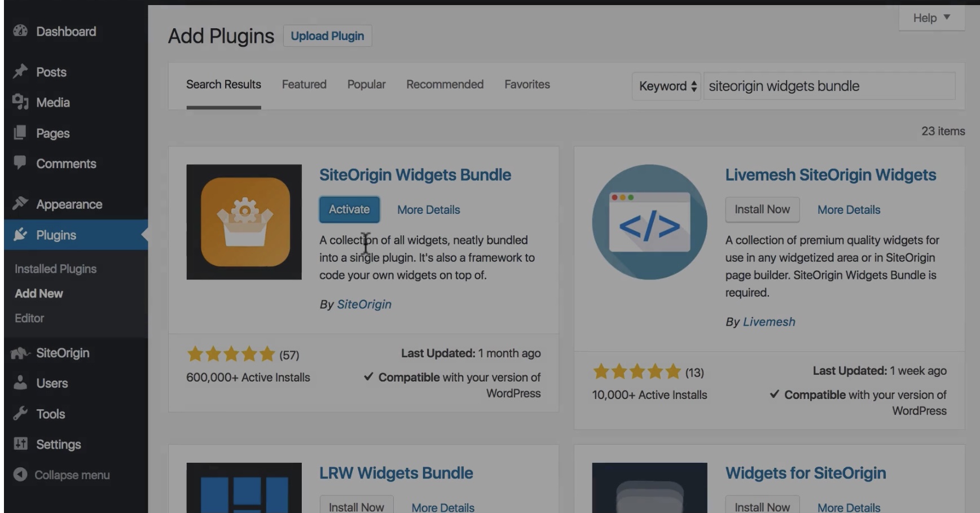
Task: Open the Keyword search type dropdown
Action: [666, 86]
